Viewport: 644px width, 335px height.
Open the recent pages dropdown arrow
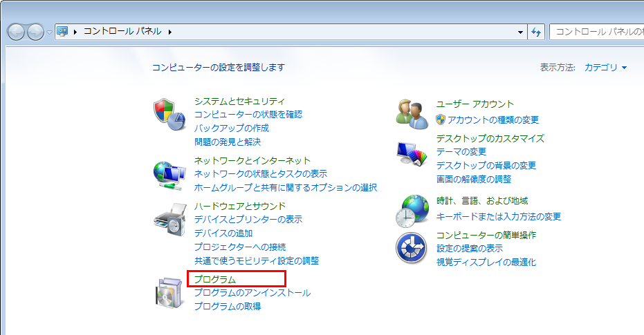coord(49,32)
